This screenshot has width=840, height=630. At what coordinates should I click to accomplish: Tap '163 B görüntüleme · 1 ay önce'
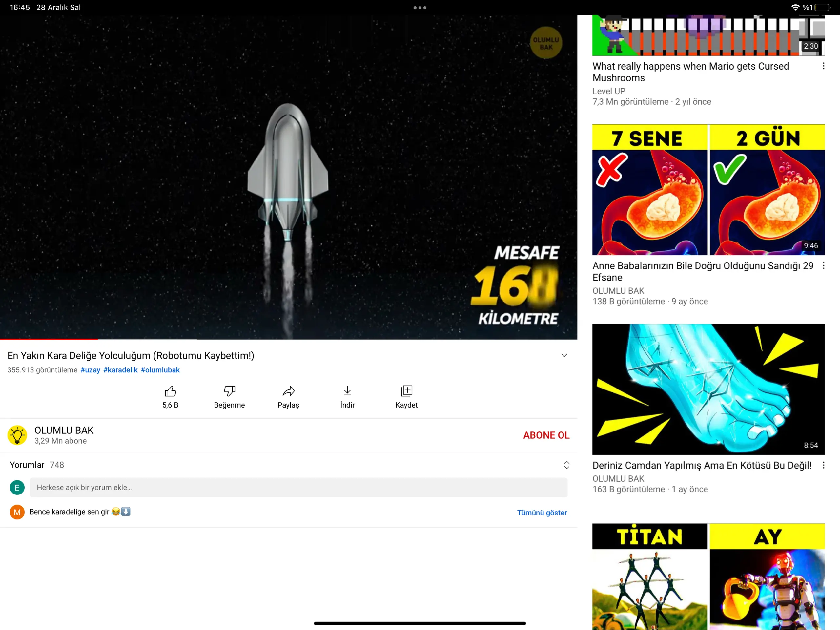(x=650, y=489)
